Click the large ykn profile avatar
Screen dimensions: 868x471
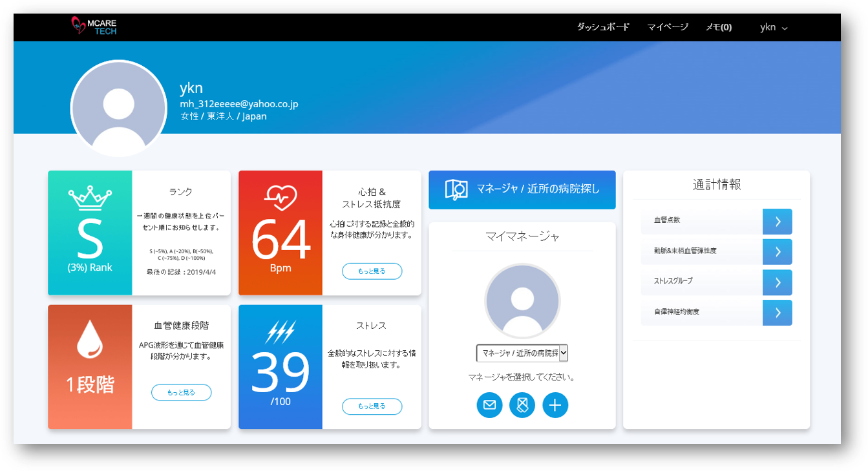point(118,109)
